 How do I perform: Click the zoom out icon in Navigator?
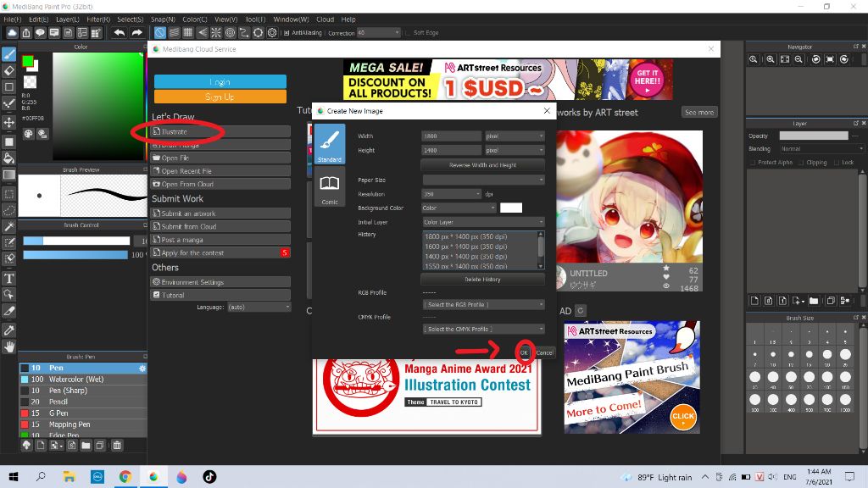798,59
